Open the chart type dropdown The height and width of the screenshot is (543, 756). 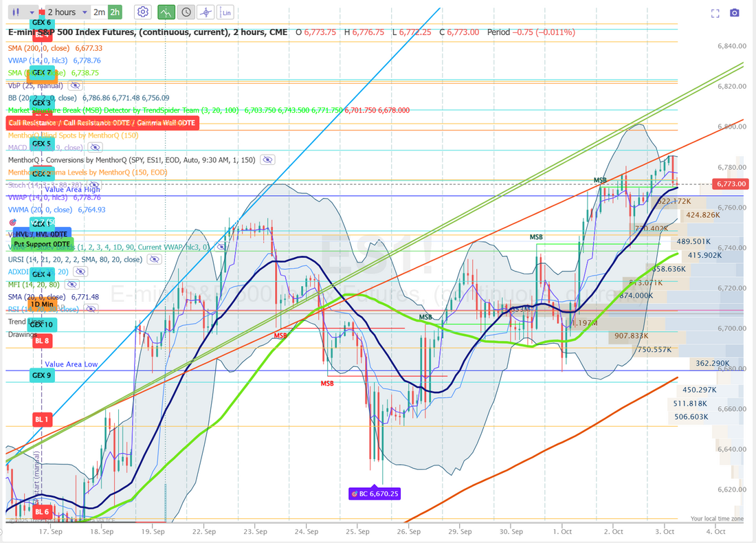(x=24, y=12)
